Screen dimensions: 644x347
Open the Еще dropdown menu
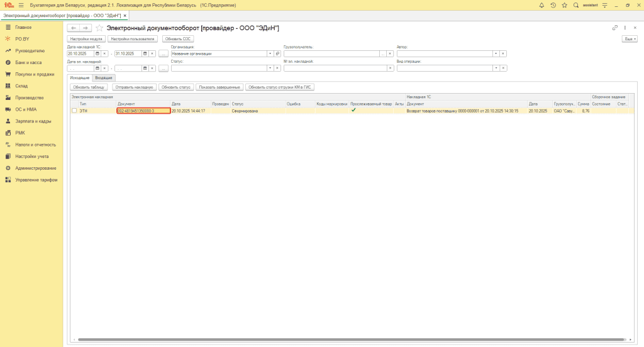tap(629, 39)
